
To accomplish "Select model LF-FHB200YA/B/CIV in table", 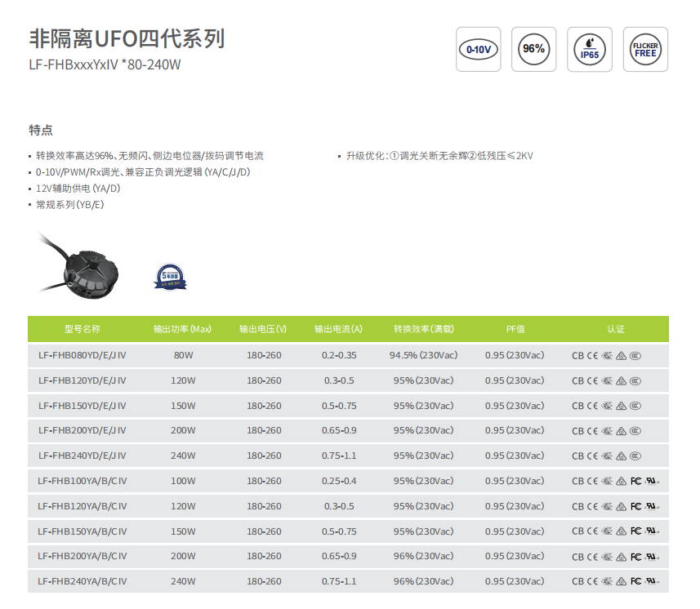I will [x=82, y=557].
